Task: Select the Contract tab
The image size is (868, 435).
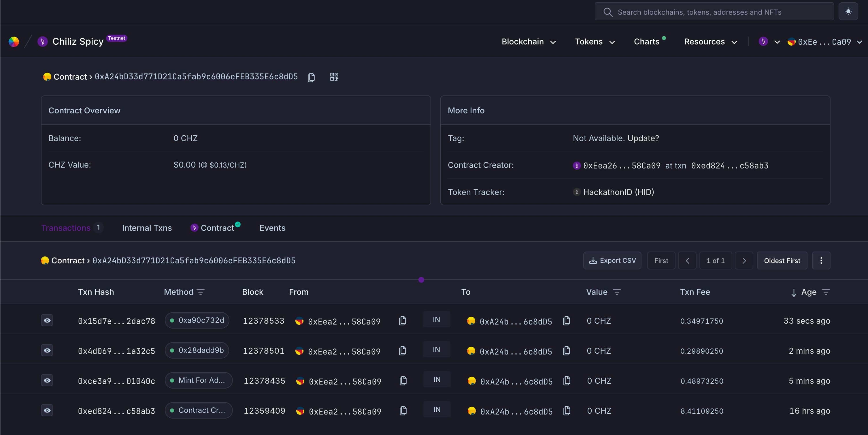Action: (216, 227)
